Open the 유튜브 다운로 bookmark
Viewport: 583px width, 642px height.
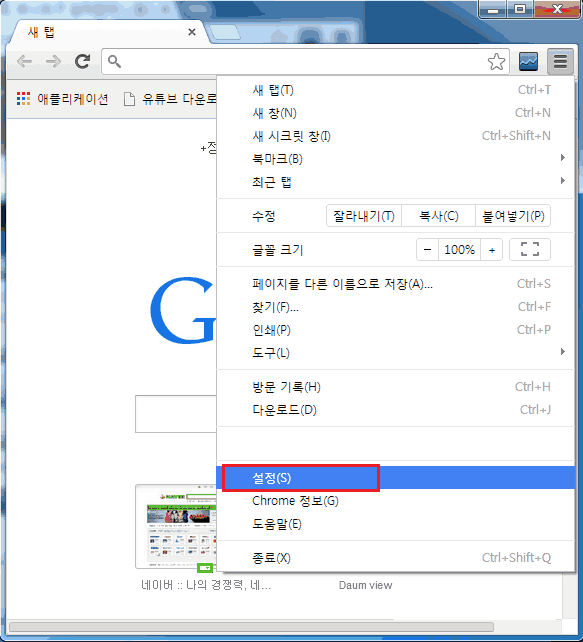pos(170,99)
